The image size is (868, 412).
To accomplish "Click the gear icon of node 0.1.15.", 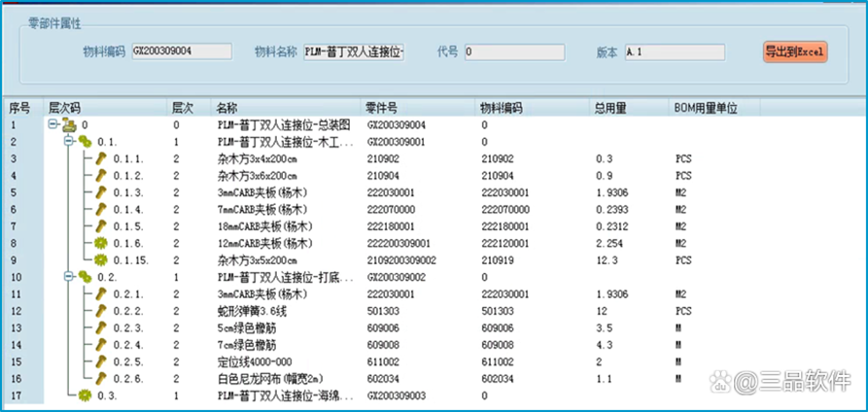I will tap(99, 260).
